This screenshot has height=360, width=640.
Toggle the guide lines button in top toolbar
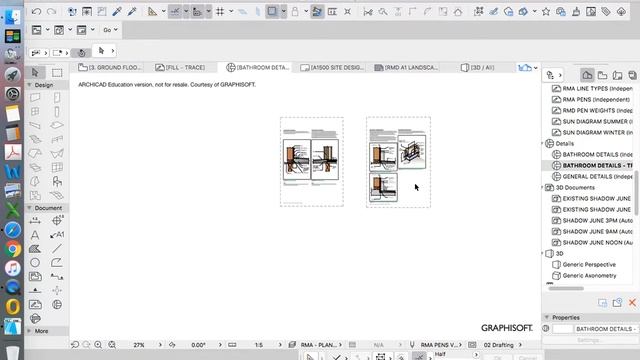pyautogui.click(x=175, y=11)
